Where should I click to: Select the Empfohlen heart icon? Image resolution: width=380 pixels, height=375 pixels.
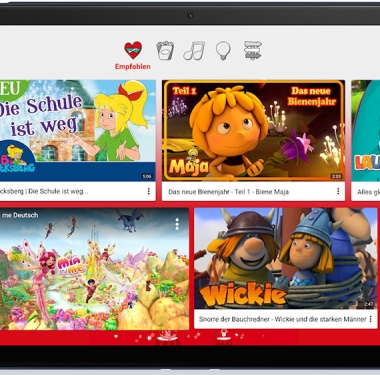(x=133, y=50)
